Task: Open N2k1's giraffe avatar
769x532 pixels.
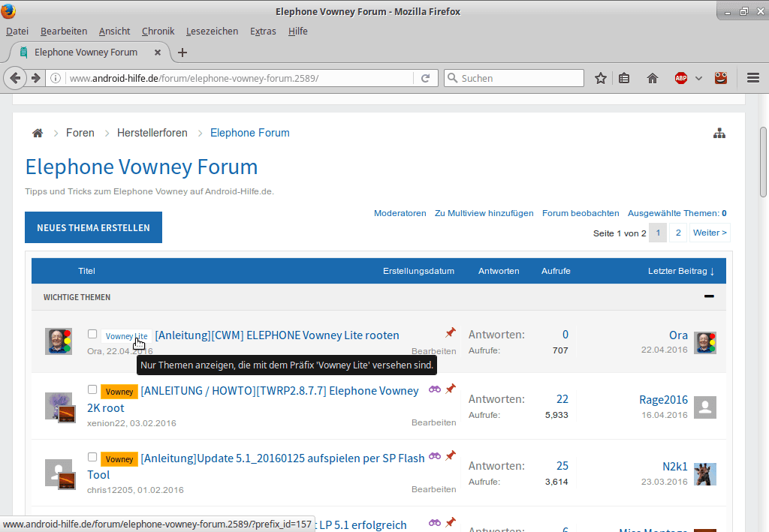Action: pos(704,474)
